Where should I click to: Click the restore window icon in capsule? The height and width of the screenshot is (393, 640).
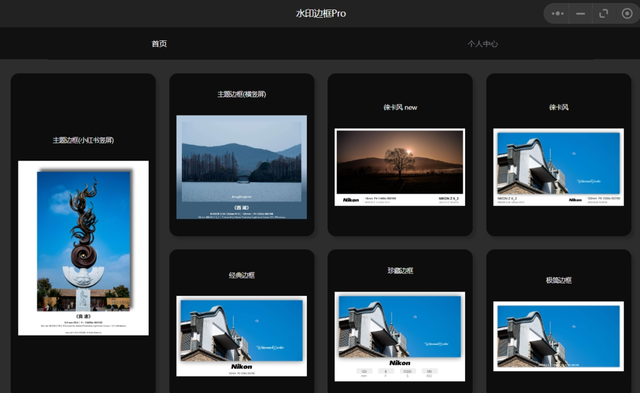[603, 13]
